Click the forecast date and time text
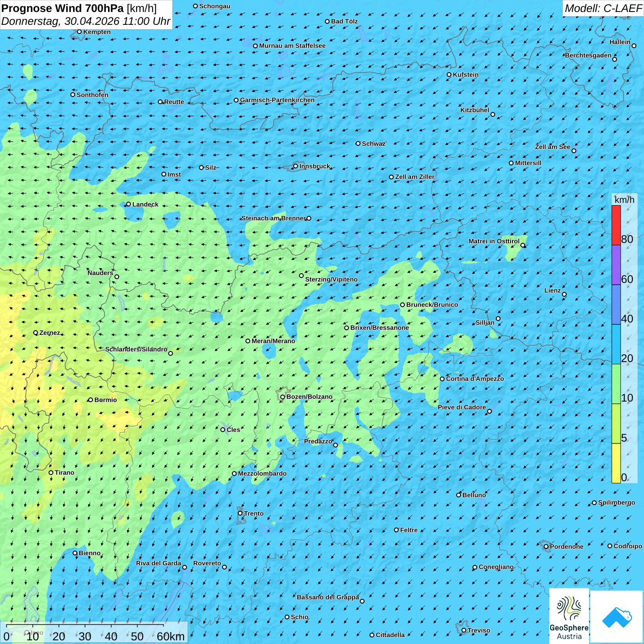 86,21
